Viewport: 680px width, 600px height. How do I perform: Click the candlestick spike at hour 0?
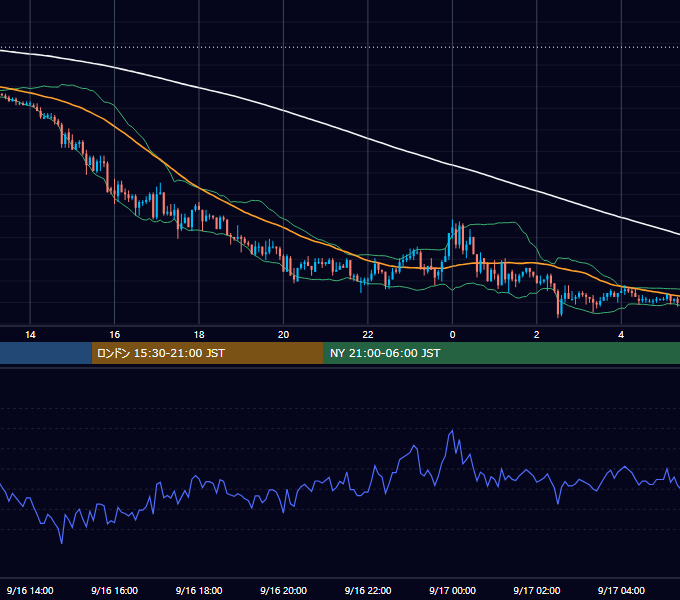tap(453, 230)
